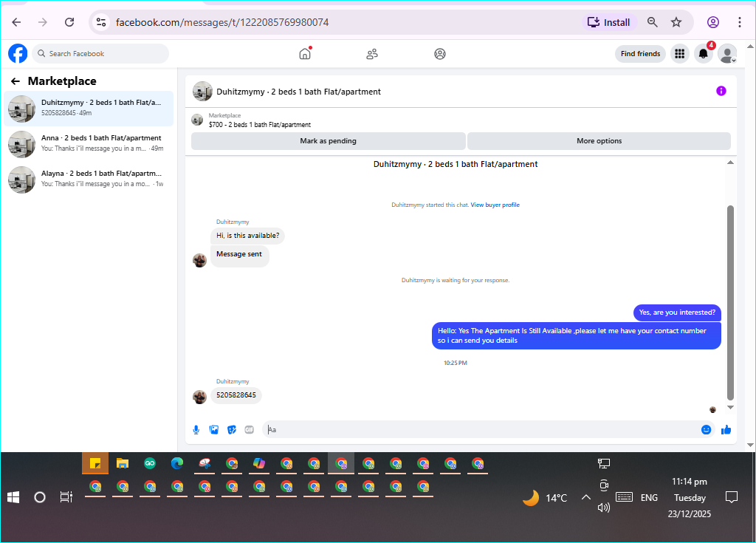
Task: Bookmark this page with star icon
Action: point(676,22)
